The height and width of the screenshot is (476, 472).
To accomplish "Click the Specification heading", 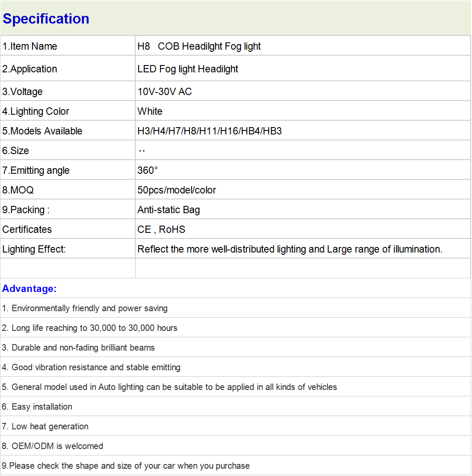I will [46, 19].
